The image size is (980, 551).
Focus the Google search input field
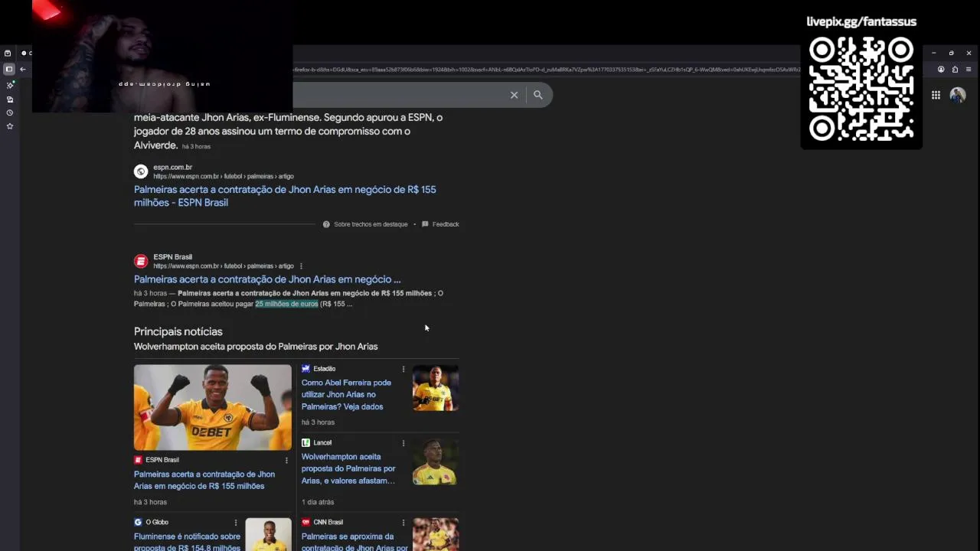click(398, 95)
